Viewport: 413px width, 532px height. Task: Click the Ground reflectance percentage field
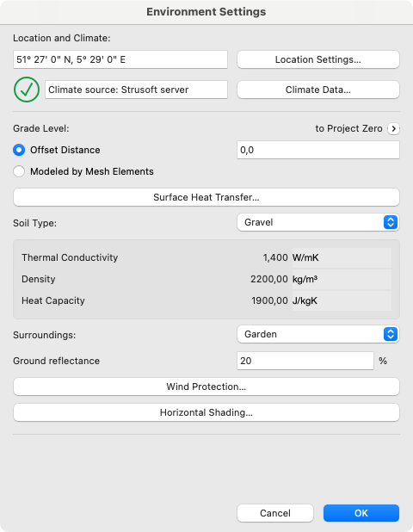click(x=305, y=361)
